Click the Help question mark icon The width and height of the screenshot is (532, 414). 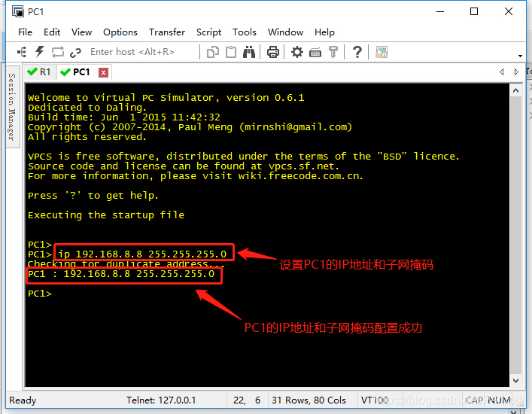pyautogui.click(x=357, y=52)
